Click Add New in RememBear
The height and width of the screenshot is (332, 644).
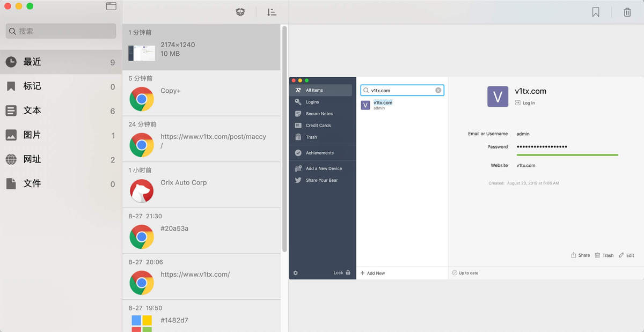373,273
